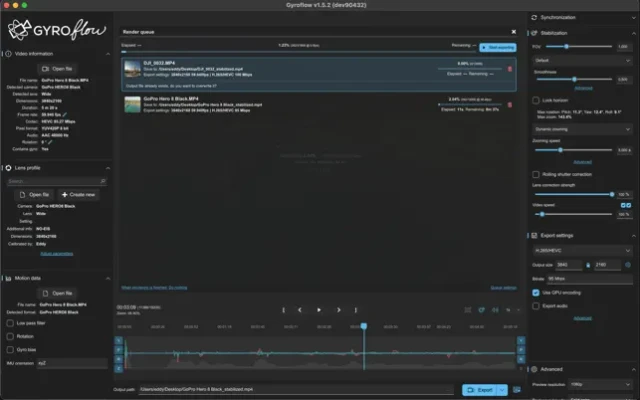
Task: Open the Export button dropdown arrow
Action: [x=503, y=389]
